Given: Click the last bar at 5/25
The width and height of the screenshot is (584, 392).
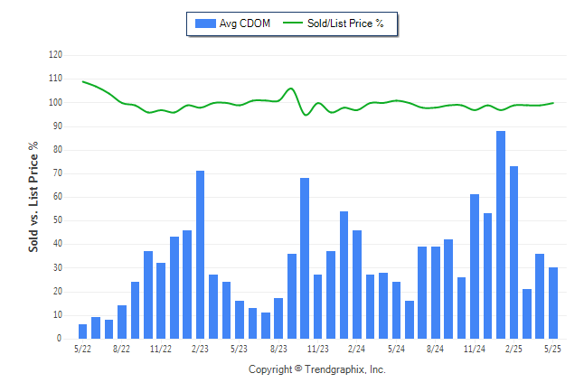Looking at the screenshot, I should [x=553, y=303].
